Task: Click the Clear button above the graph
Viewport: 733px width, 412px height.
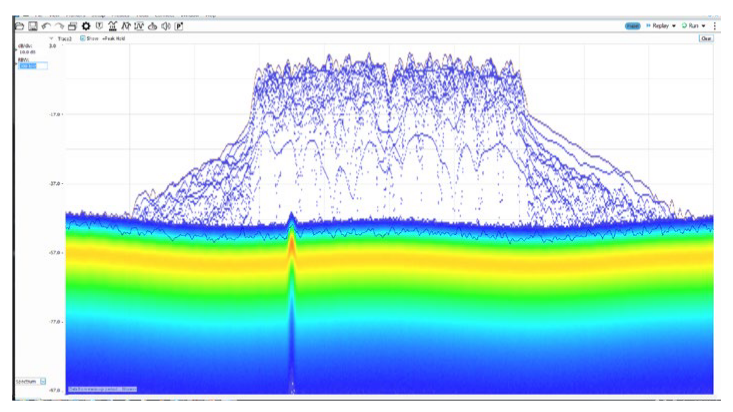Action: click(705, 38)
